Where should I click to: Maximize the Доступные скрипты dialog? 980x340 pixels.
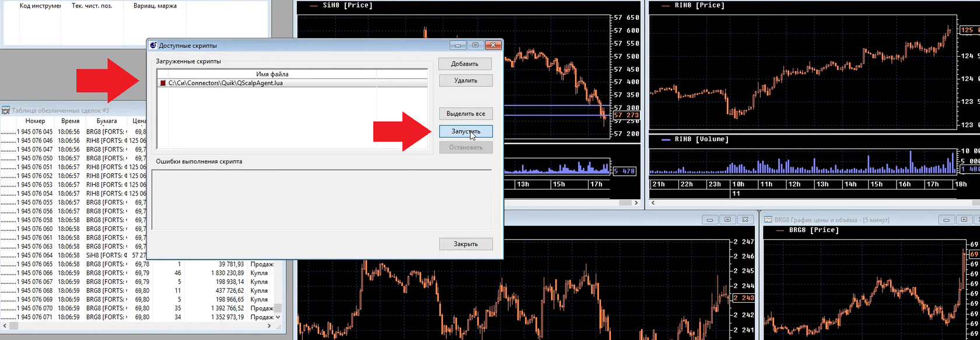tap(475, 45)
